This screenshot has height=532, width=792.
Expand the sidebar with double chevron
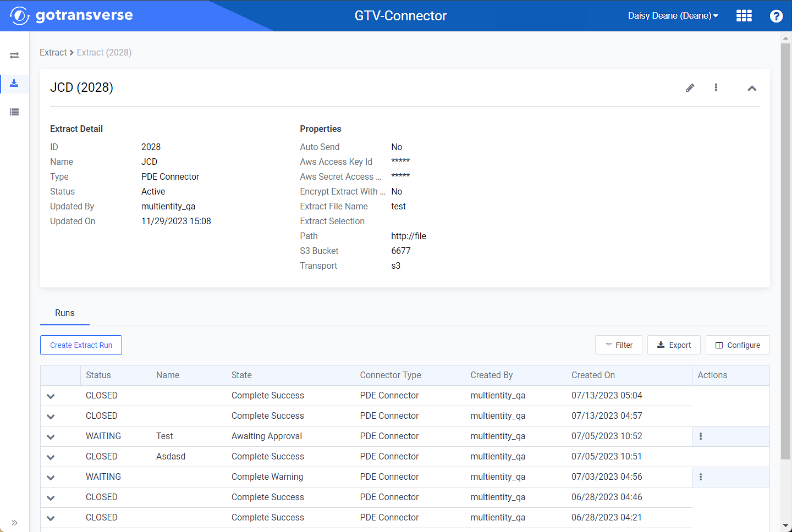pos(14,523)
